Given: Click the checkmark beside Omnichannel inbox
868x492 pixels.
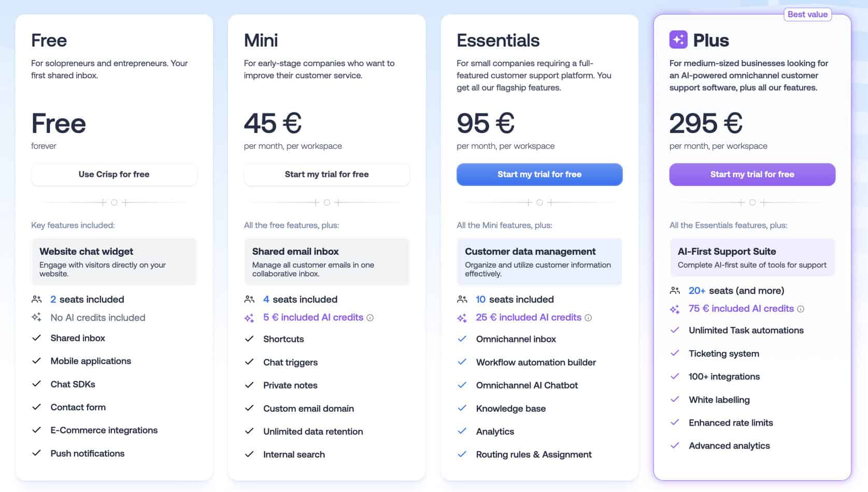Looking at the screenshot, I should coord(462,339).
